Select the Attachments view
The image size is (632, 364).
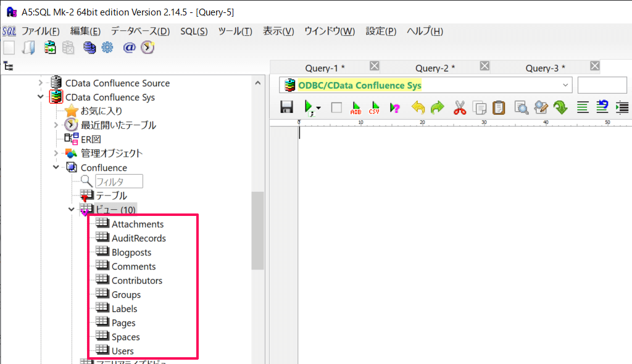click(x=138, y=224)
